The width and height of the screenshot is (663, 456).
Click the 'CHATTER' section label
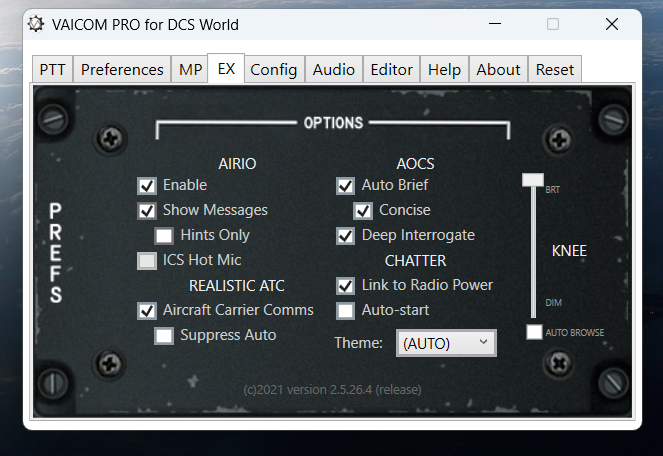coord(415,261)
